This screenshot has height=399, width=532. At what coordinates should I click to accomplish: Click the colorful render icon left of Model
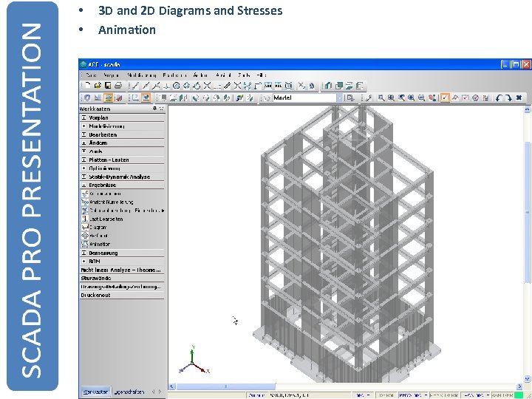click(x=241, y=98)
